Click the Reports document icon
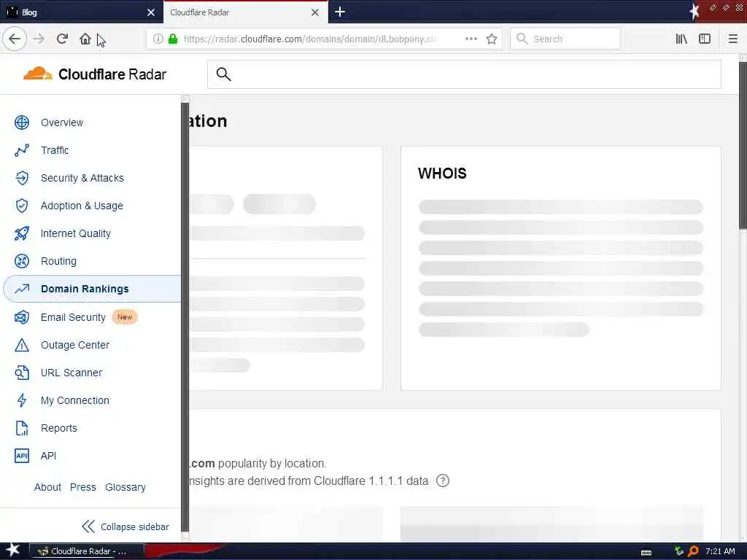 tap(21, 427)
